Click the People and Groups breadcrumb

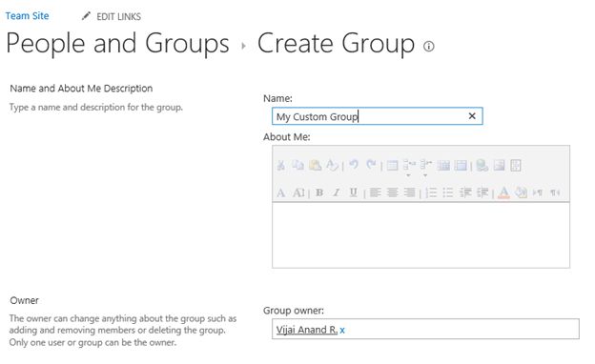[x=117, y=43]
